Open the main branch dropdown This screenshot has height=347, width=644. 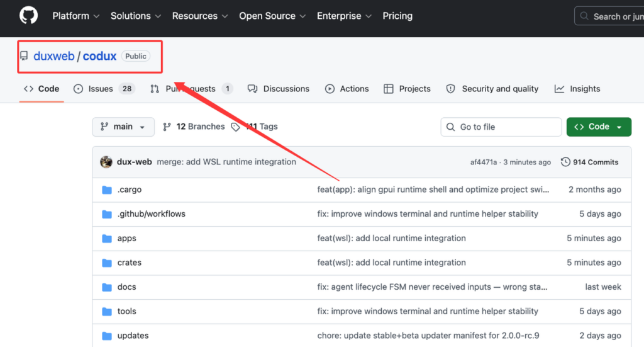pos(123,127)
